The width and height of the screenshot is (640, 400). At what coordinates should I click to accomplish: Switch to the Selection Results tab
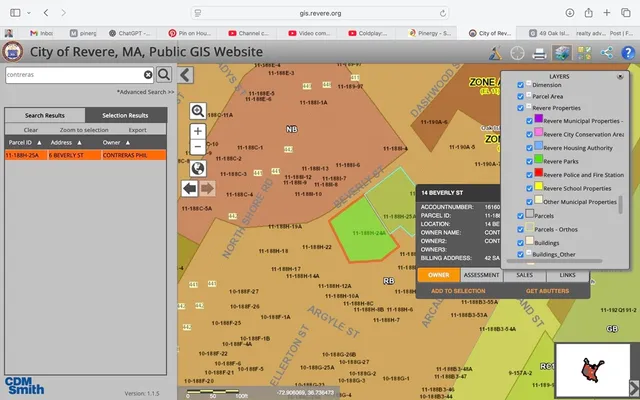click(126, 115)
